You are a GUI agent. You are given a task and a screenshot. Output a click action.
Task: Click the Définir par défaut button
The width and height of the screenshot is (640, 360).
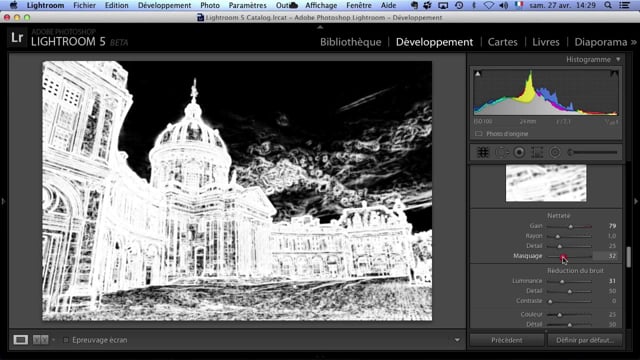pyautogui.click(x=584, y=340)
